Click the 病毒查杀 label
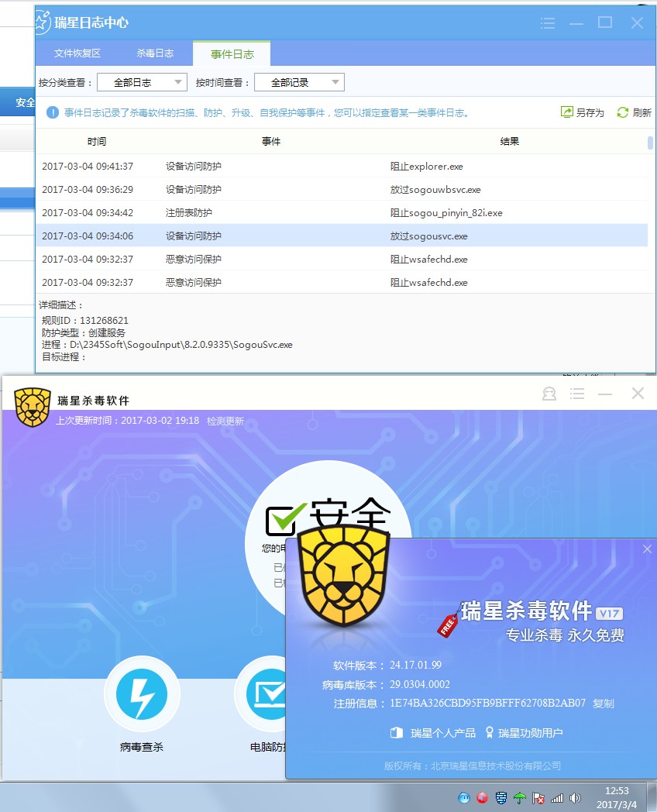Viewport: 657px width, 812px height. (x=142, y=747)
